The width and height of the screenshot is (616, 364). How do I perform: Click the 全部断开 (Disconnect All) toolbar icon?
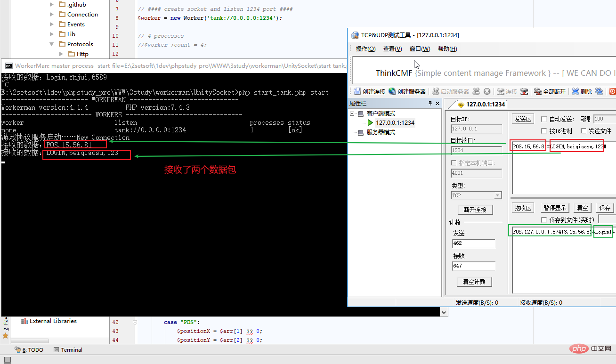click(537, 91)
